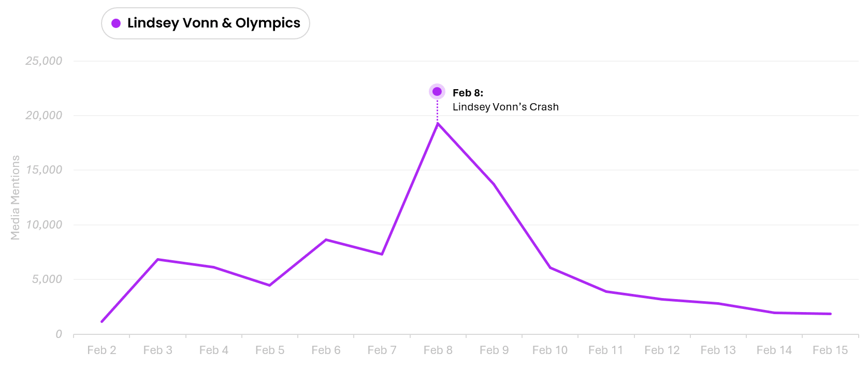Select the Feb 9 axis label

pos(494,350)
